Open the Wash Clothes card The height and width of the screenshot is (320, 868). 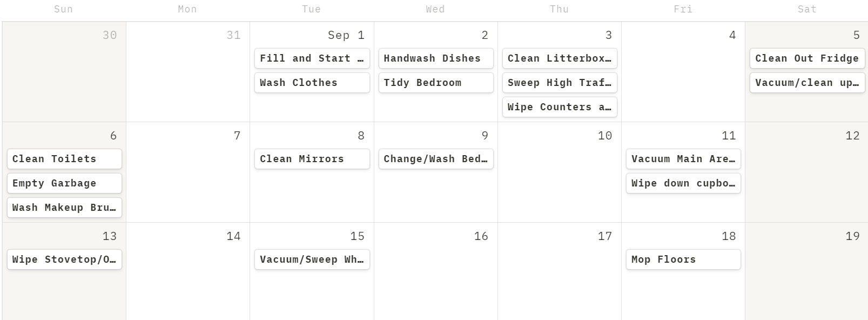[x=312, y=83]
